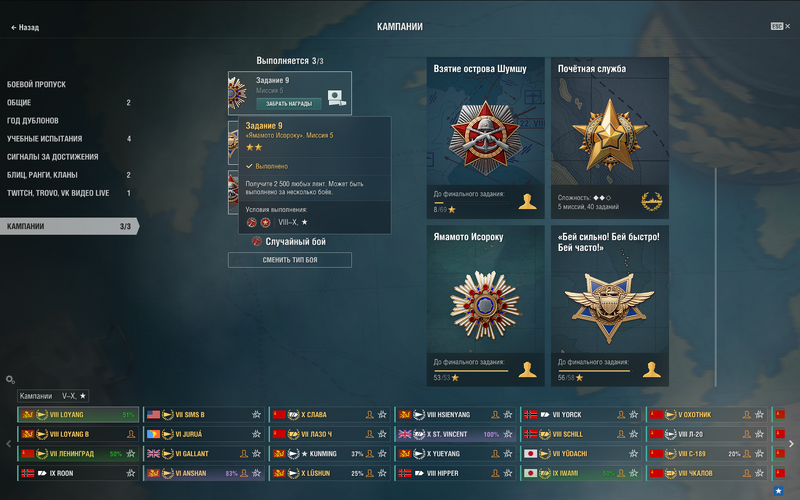Toggle favorite star on VII Sims B
The height and width of the screenshot is (500, 800).
(x=256, y=415)
